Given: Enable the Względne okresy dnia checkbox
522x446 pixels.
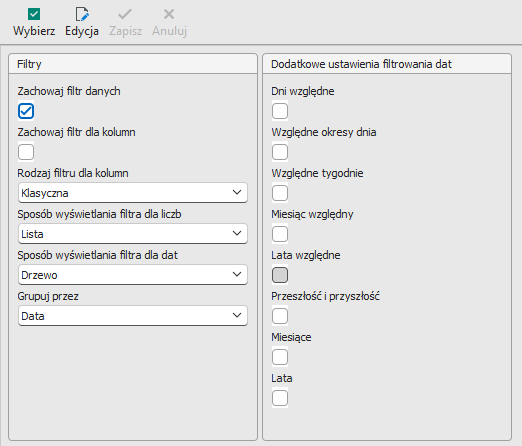Looking at the screenshot, I should [x=280, y=152].
